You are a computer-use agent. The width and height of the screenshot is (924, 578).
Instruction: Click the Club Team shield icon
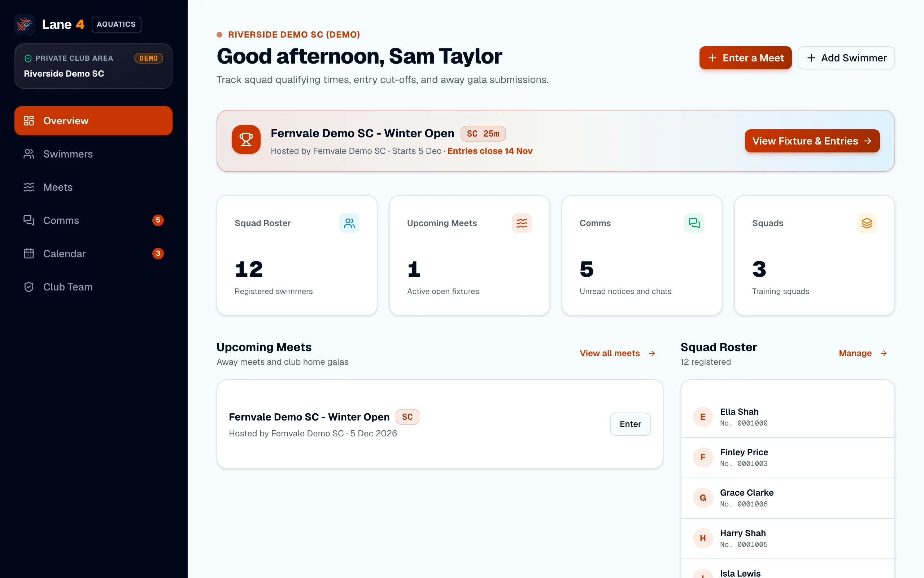[x=29, y=287]
